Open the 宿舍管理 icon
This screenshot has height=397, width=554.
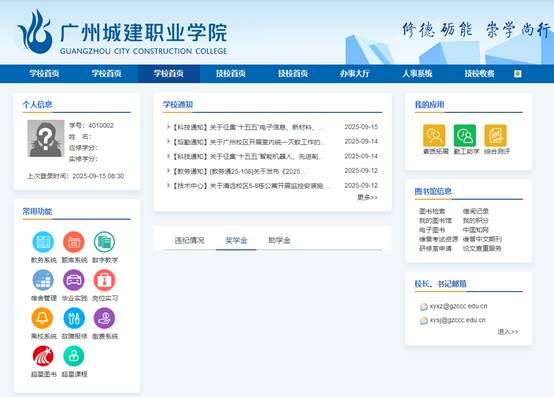[x=43, y=280]
